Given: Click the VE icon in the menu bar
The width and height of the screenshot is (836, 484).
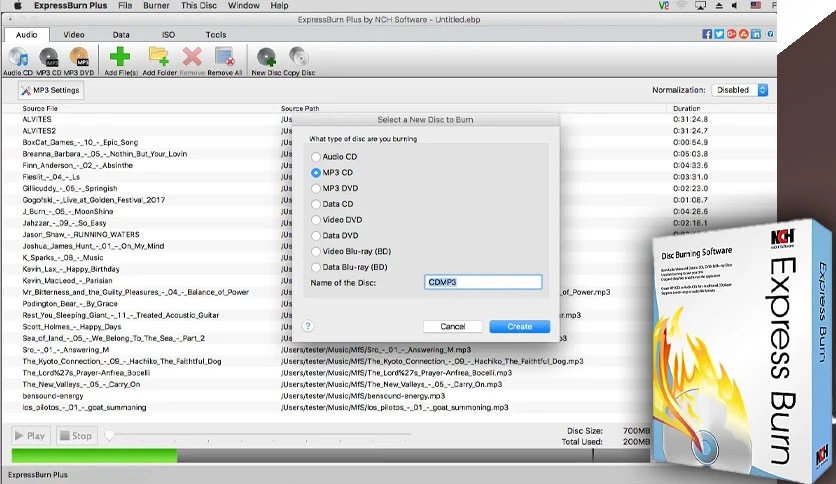Looking at the screenshot, I should [x=664, y=5].
